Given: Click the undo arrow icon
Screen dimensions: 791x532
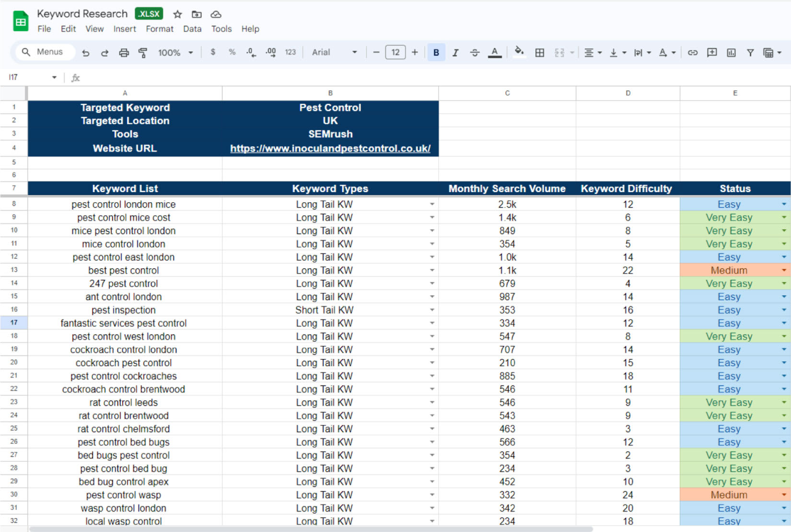Looking at the screenshot, I should point(86,53).
